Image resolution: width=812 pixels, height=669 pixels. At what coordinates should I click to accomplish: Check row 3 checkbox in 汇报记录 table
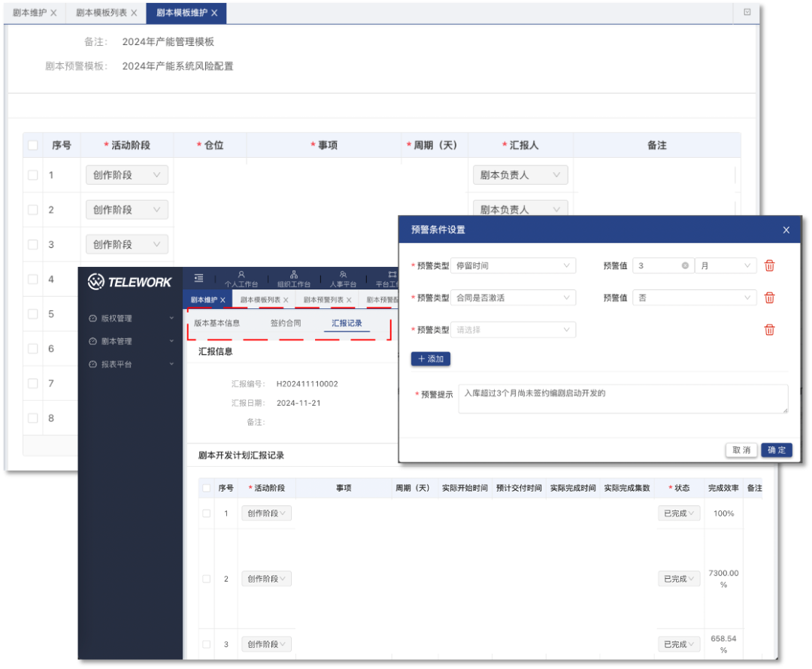click(x=207, y=644)
